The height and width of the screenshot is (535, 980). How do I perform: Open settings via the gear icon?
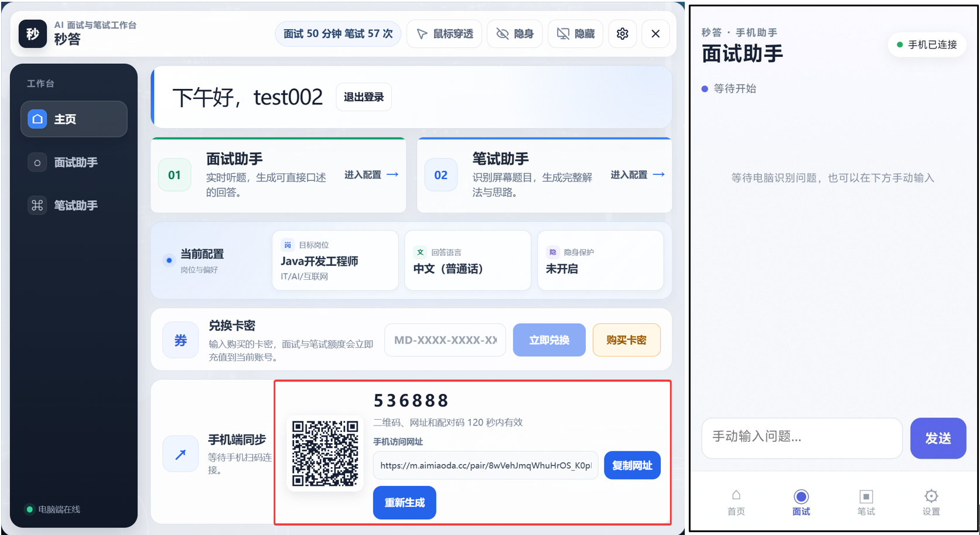[x=623, y=34]
